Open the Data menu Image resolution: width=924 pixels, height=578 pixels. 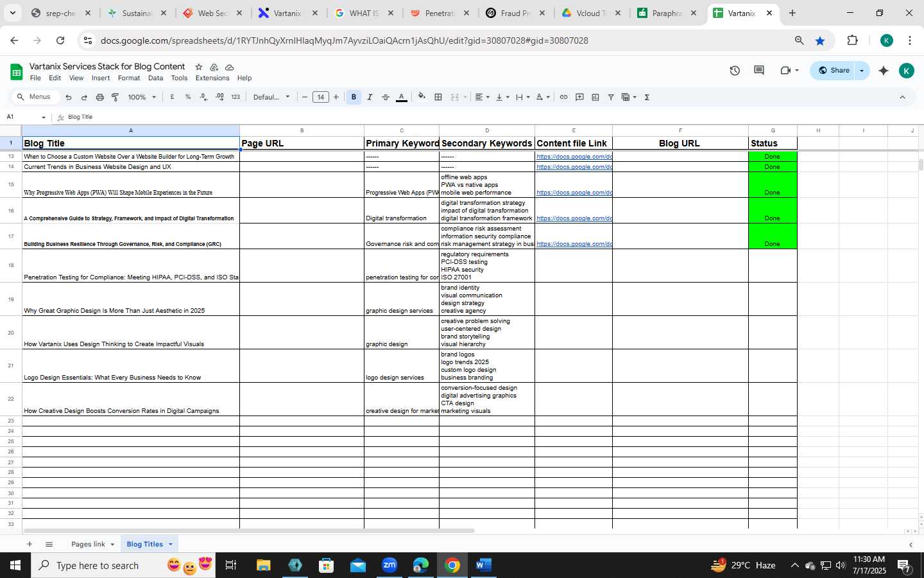click(155, 78)
